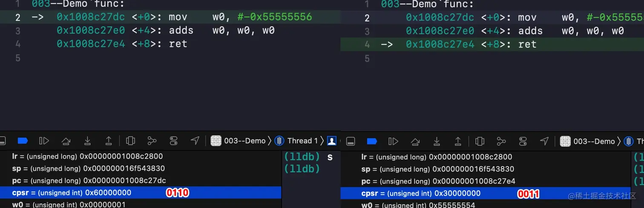Select pc = 0x00000001008c27e4 row
Viewport: 644px width, 208px height.
(x=486, y=181)
